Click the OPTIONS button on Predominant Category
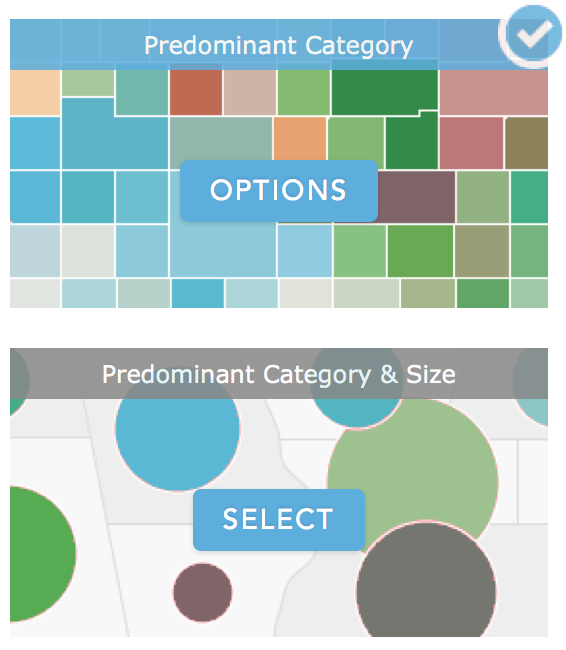The height and width of the screenshot is (650, 566). 279,191
